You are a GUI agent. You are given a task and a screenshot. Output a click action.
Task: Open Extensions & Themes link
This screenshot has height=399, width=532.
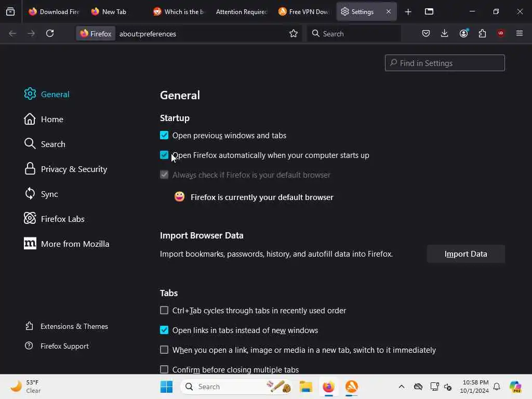tap(66, 326)
